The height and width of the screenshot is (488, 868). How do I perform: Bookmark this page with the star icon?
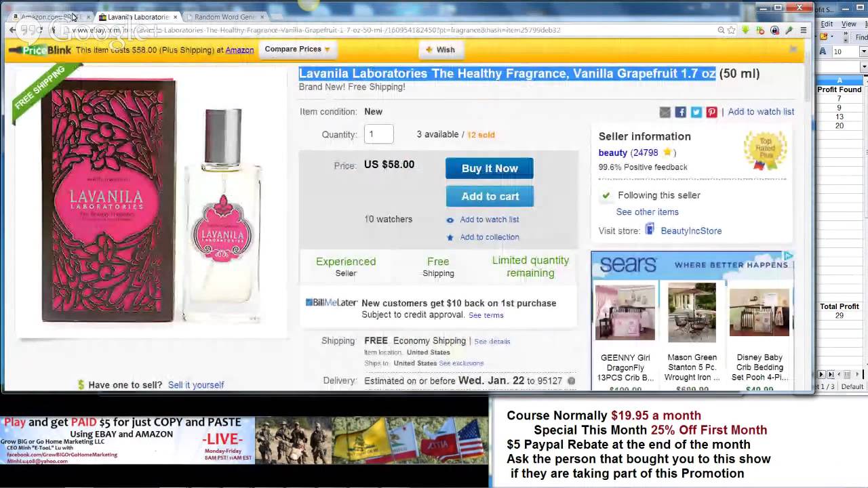coord(731,30)
